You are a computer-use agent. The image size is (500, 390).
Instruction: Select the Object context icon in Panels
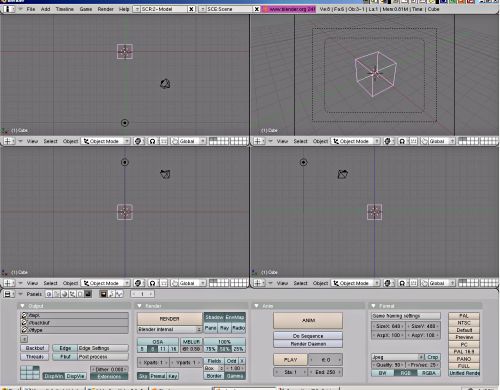72,294
